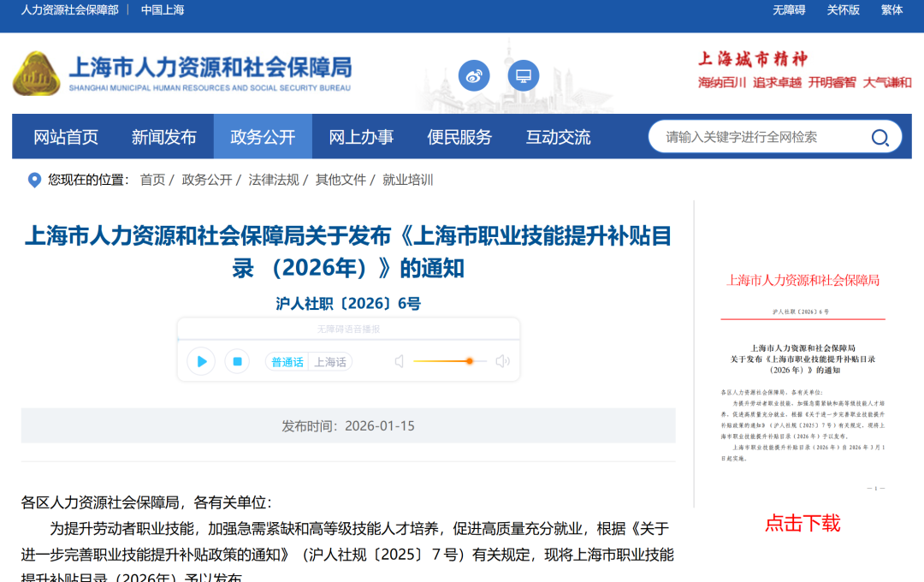
Task: Switch the site to 繁体 mode
Action: coord(891,9)
